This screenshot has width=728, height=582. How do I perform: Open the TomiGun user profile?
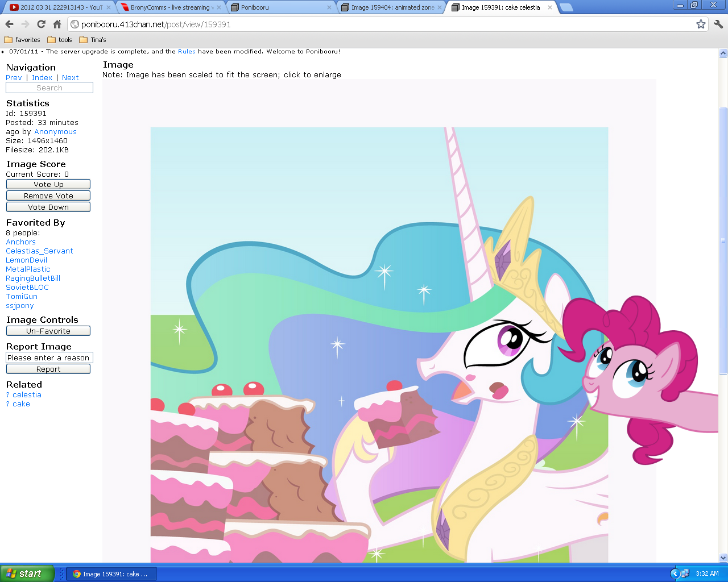pos(22,297)
